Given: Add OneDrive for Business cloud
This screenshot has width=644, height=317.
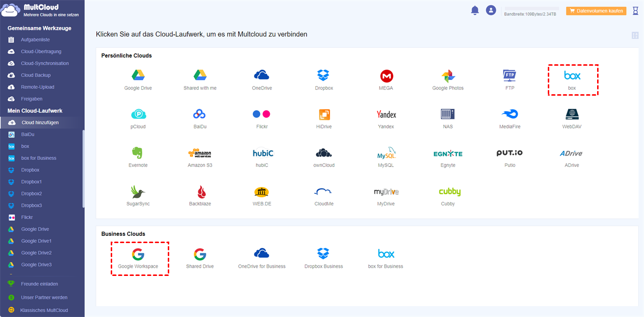Looking at the screenshot, I should [262, 259].
